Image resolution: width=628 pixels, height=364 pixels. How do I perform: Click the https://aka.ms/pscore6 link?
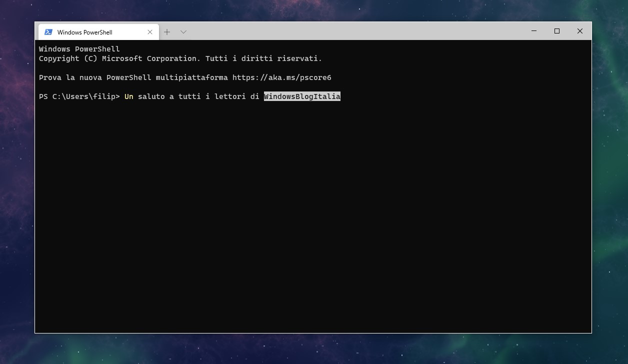coord(281,77)
